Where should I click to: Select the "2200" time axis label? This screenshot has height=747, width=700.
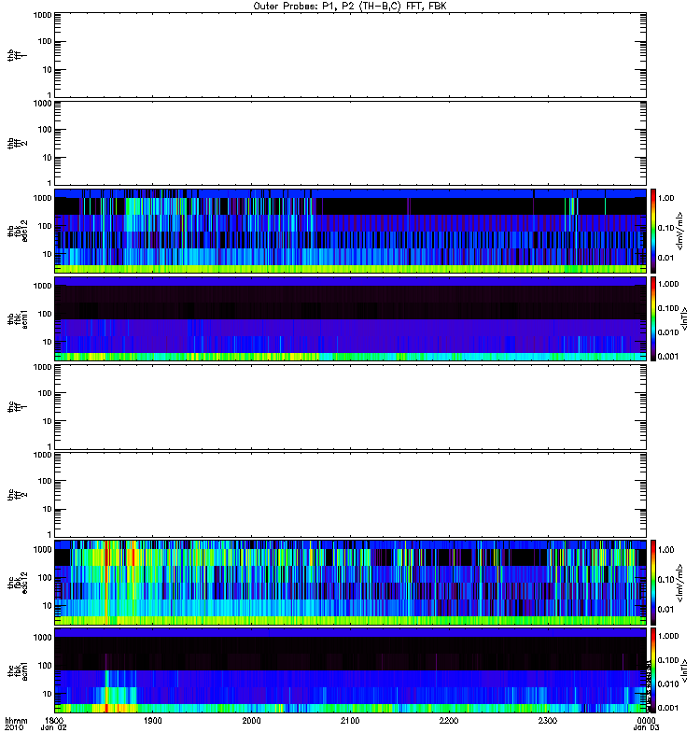(449, 720)
